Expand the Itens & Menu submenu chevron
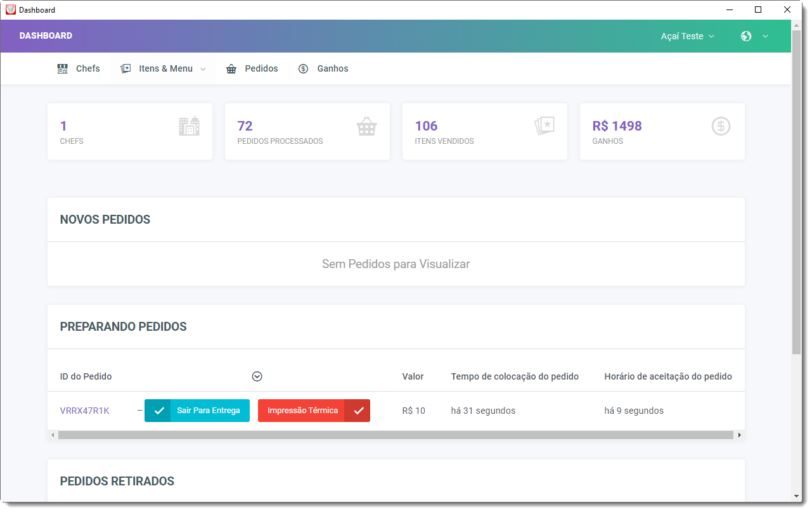Viewport: 812px width, 512px height. [203, 69]
